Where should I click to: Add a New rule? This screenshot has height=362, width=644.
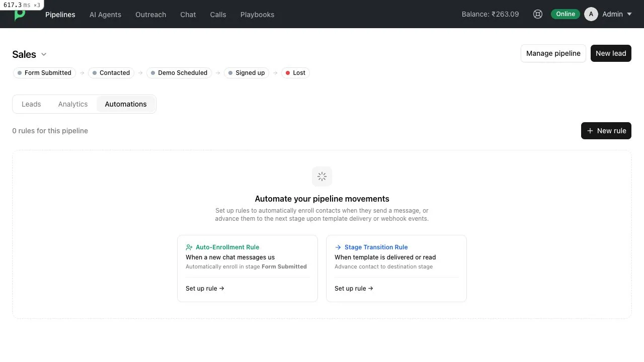click(x=606, y=131)
